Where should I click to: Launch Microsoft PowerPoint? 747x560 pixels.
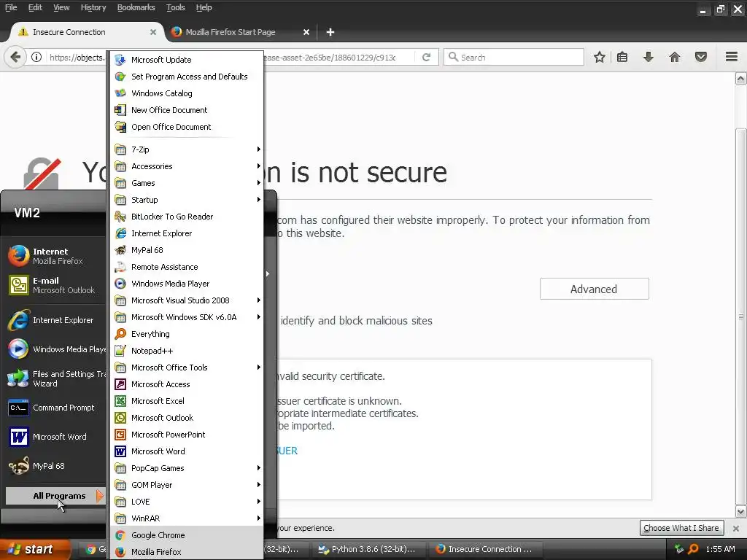pos(186,435)
